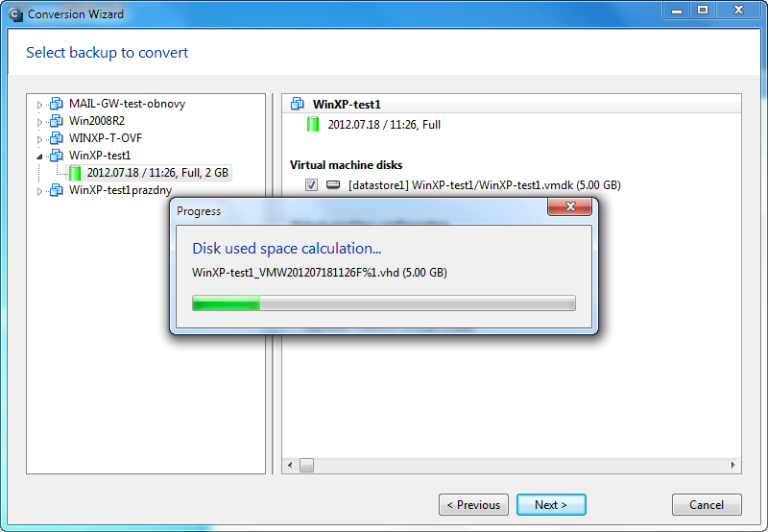Click the WinXP-test1 header icon in details pane
The width and height of the screenshot is (768, 532).
tap(298, 104)
